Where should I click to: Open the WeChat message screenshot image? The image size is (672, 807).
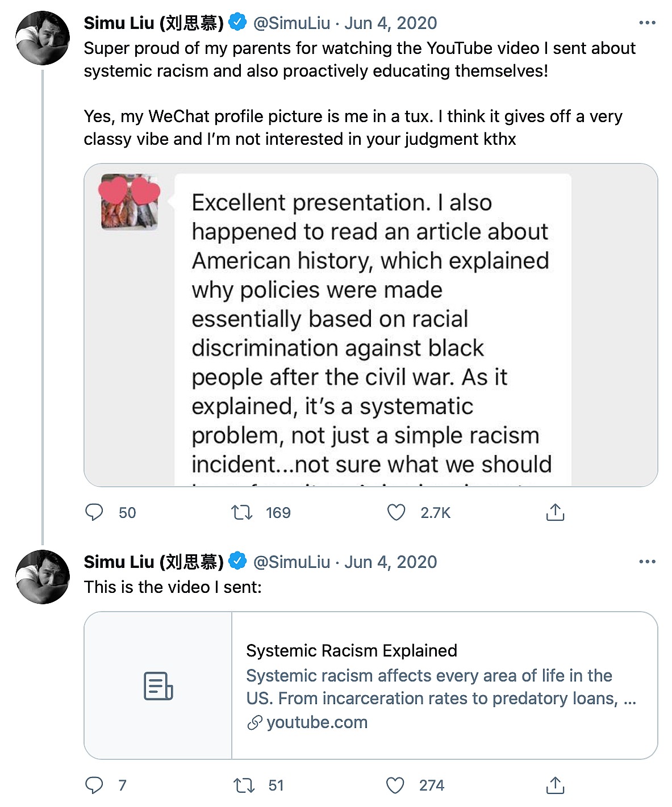point(370,325)
